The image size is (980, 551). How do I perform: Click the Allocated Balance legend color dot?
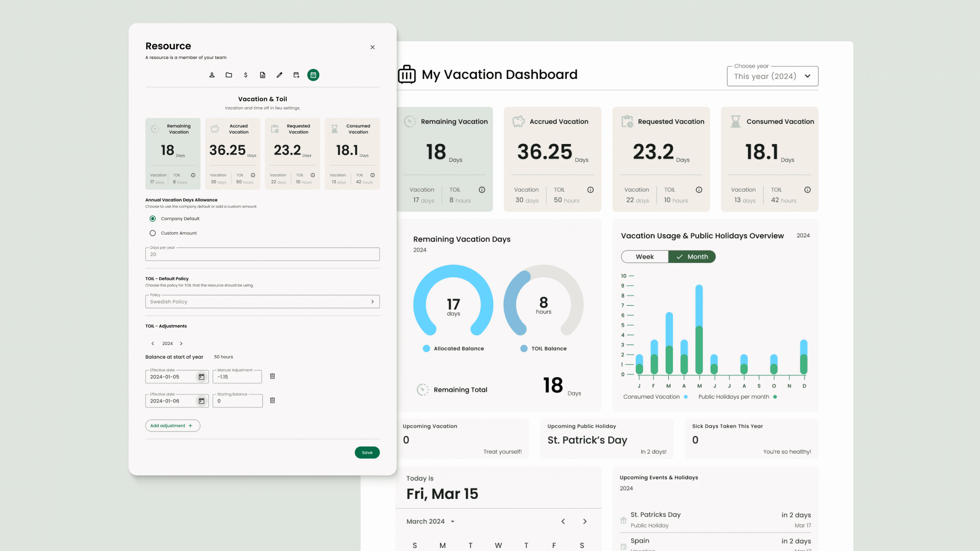[426, 348]
